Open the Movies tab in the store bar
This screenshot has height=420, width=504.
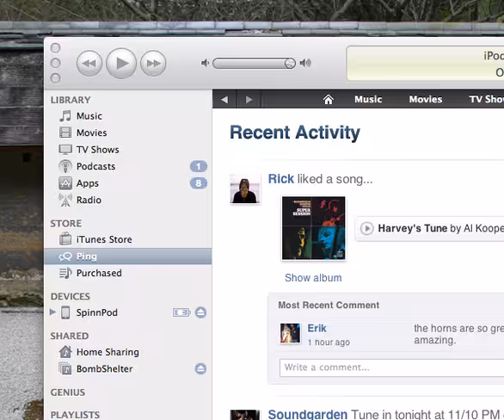click(426, 99)
